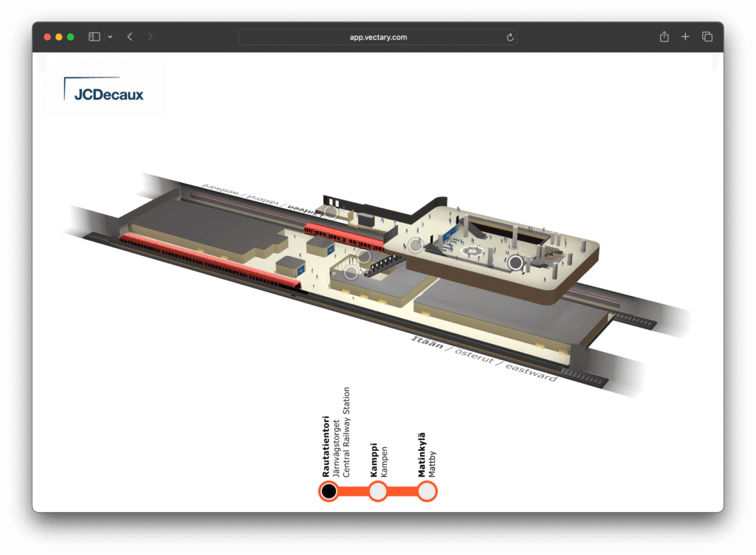This screenshot has width=756, height=555.
Task: Click the dark hotspot on the upper concourse
Action: [515, 262]
